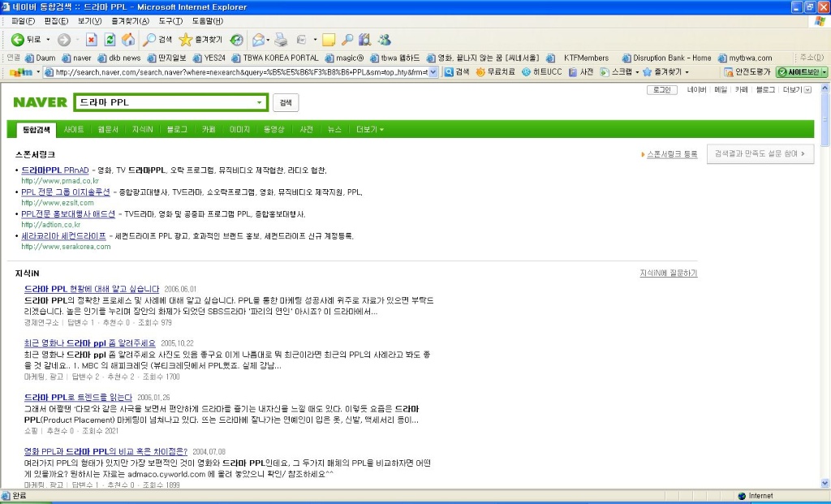The width and height of the screenshot is (831, 504).
Task: Switch to the 블로그 search tab
Action: click(177, 129)
